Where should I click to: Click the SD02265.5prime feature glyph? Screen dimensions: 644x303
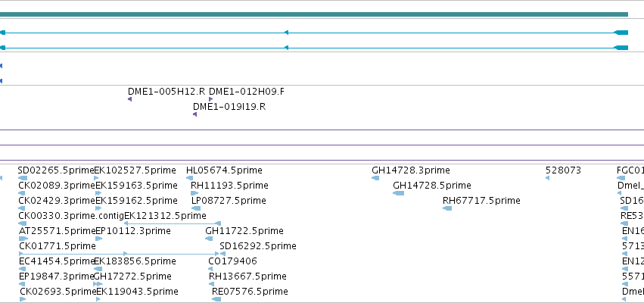(x=23, y=178)
